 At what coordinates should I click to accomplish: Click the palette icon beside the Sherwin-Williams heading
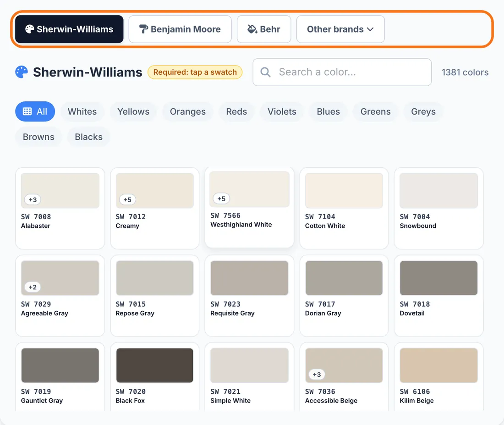(x=22, y=72)
